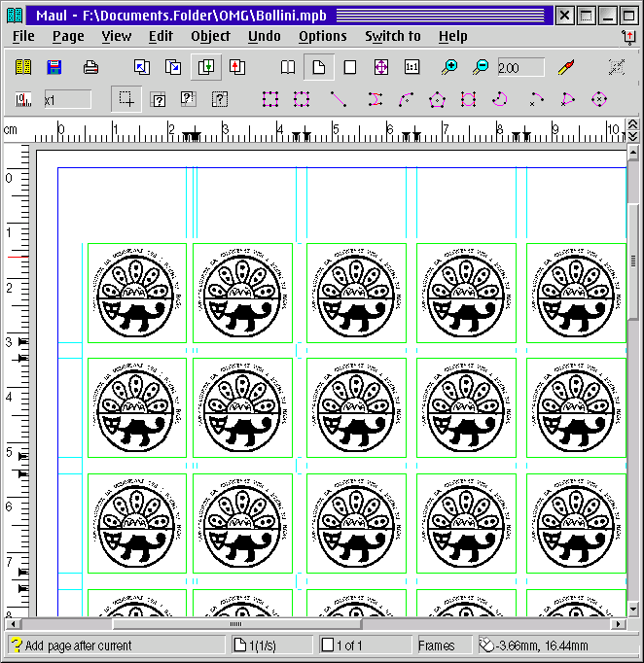Select the pentagon polygon tool

coord(437,100)
